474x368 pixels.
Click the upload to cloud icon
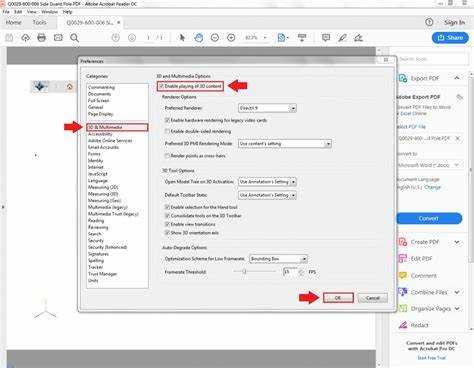click(x=25, y=38)
